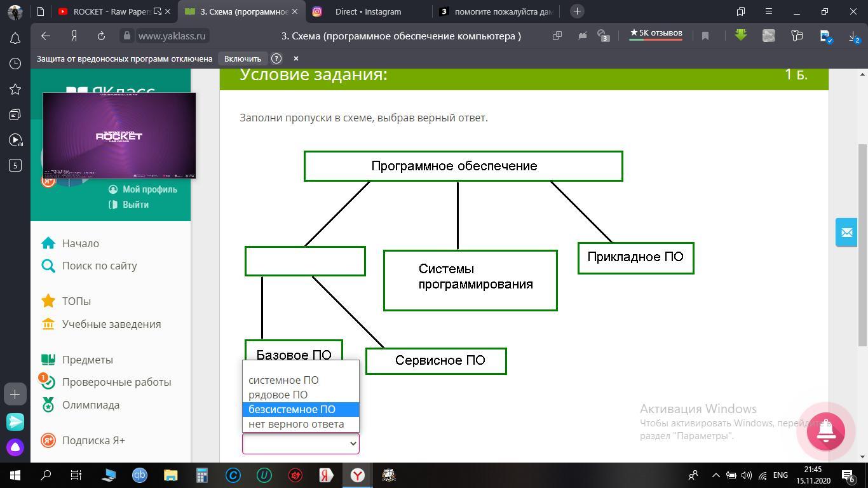Open Windows Start menu
Image resolution: width=868 pixels, height=488 pixels.
(x=15, y=475)
